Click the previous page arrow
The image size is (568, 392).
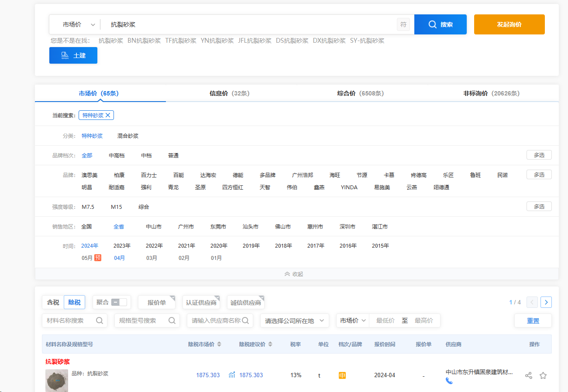532,302
